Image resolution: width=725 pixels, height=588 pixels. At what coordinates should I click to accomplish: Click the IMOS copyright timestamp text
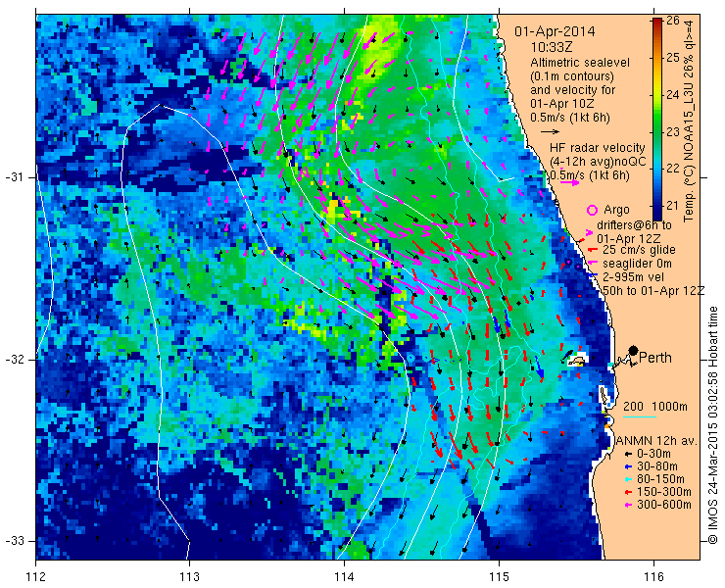pos(712,425)
